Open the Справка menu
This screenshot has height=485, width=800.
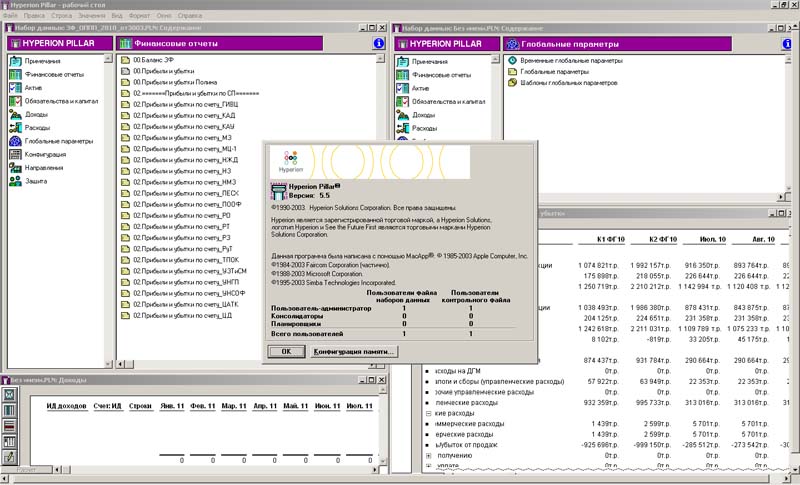190,16
